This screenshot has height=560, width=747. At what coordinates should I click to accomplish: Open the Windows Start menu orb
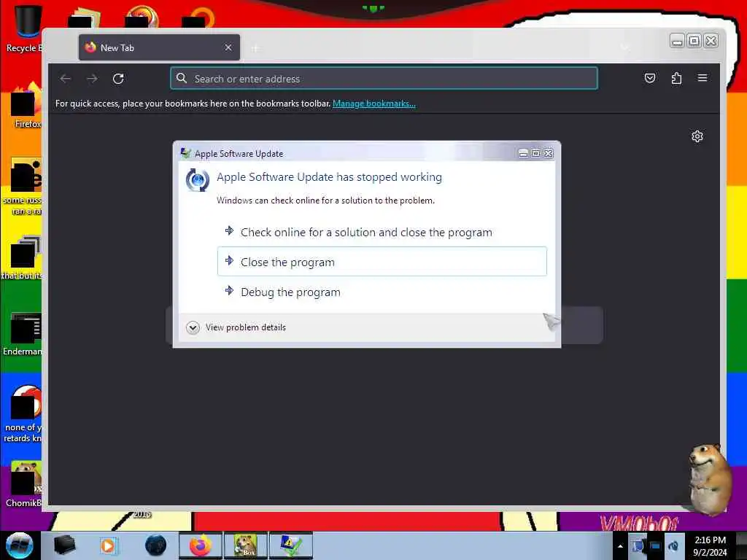point(19,545)
